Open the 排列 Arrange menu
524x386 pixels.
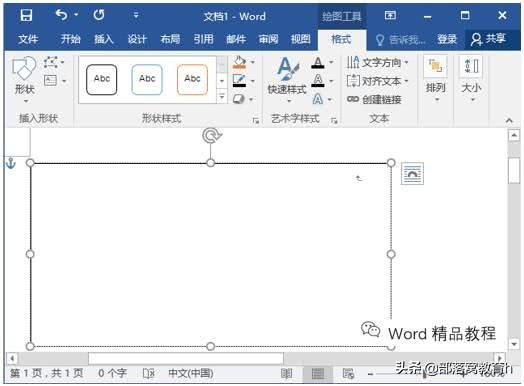click(x=436, y=80)
